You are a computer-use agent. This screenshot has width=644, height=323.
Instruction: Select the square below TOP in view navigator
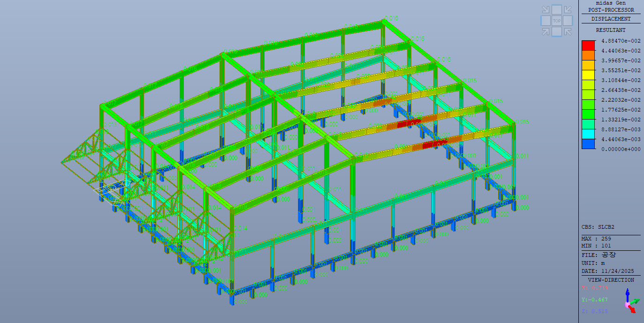pos(557,31)
